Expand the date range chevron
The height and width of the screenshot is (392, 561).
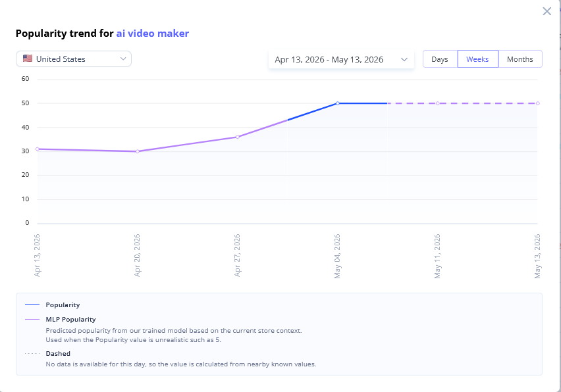404,59
